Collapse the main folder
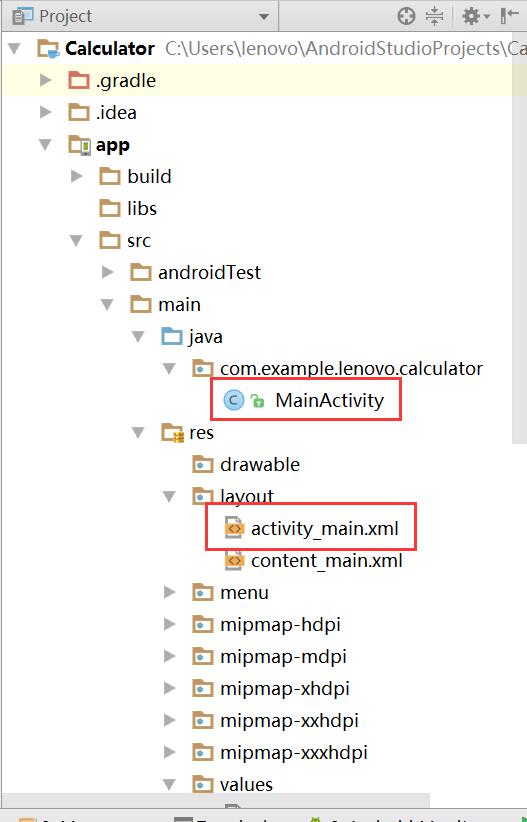This screenshot has height=822, width=527. (107, 305)
